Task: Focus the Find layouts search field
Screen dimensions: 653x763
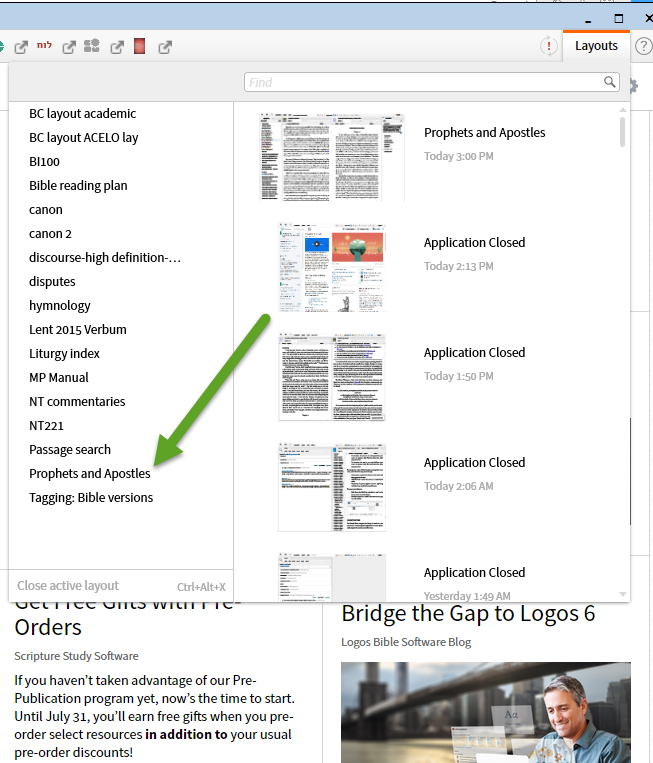Action: (432, 82)
